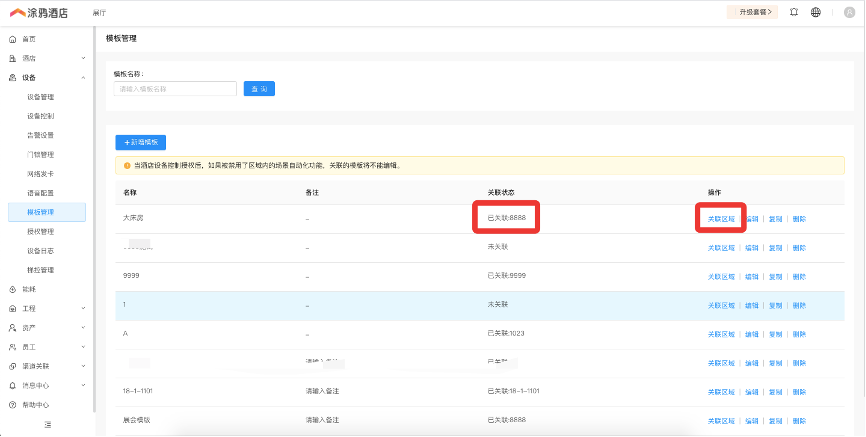866x437 pixels.
Task: Collapse the 设备 menu chevron
Action: click(83, 78)
